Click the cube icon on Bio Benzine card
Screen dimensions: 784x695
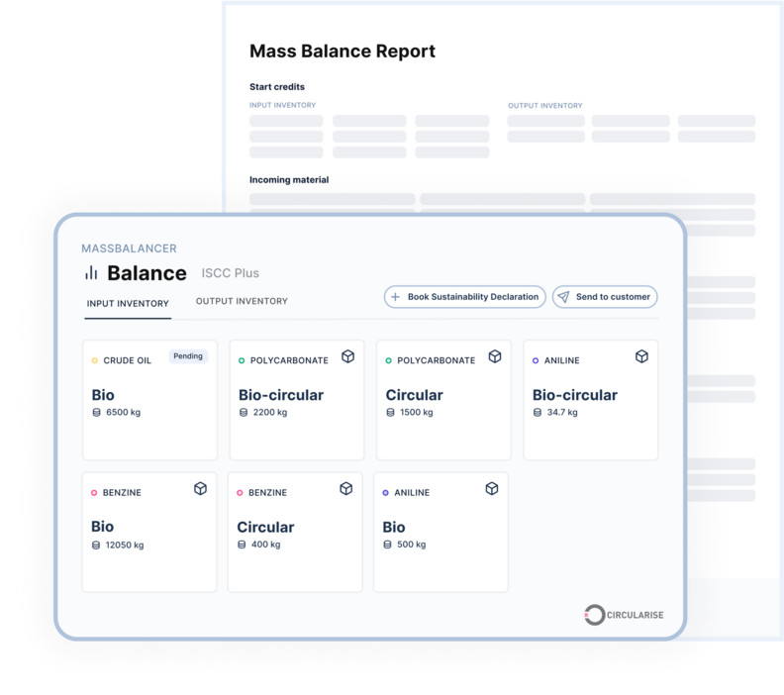tap(200, 488)
